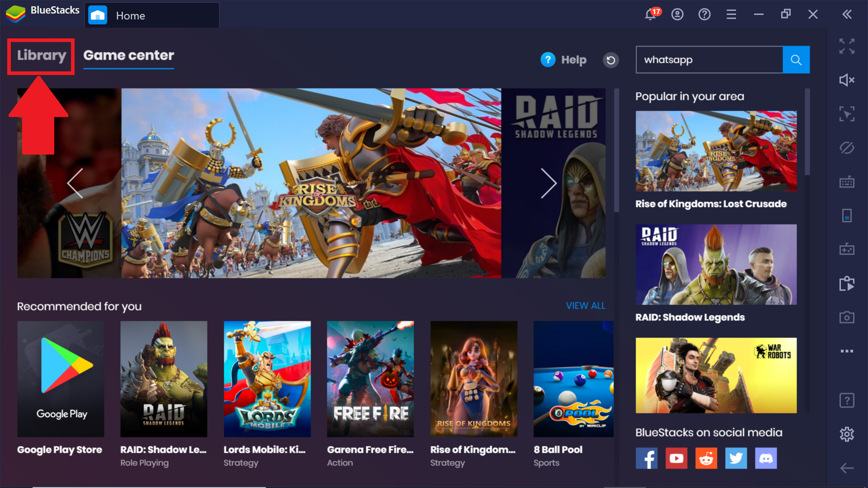Click the refresh circular arrow icon

point(611,60)
